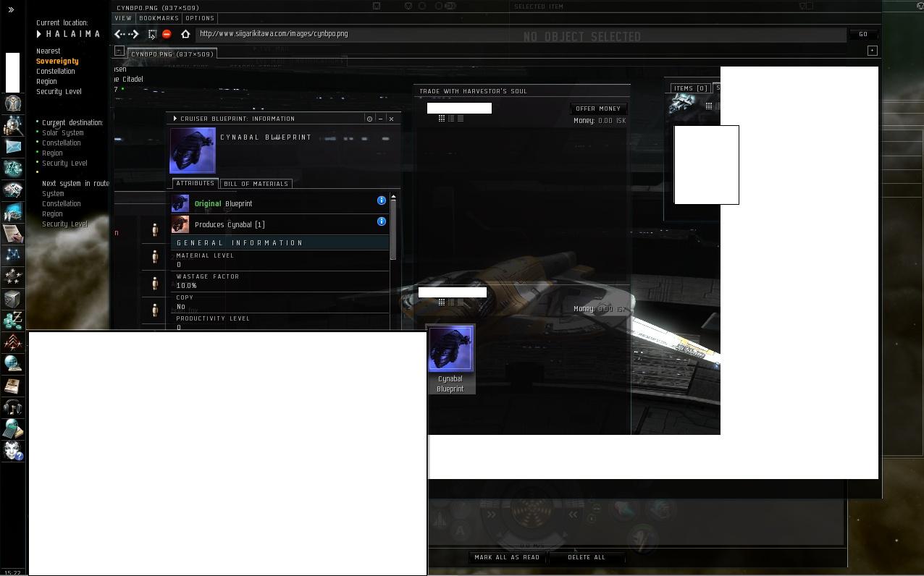This screenshot has height=576, width=924.
Task: Collapse the Cruiser Blueprint Information window header
Action: point(175,119)
